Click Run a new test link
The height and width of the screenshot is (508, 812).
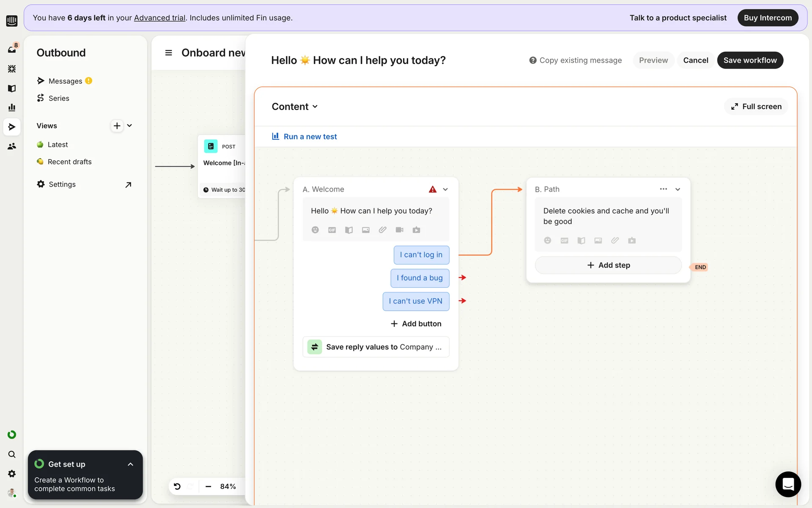point(310,137)
